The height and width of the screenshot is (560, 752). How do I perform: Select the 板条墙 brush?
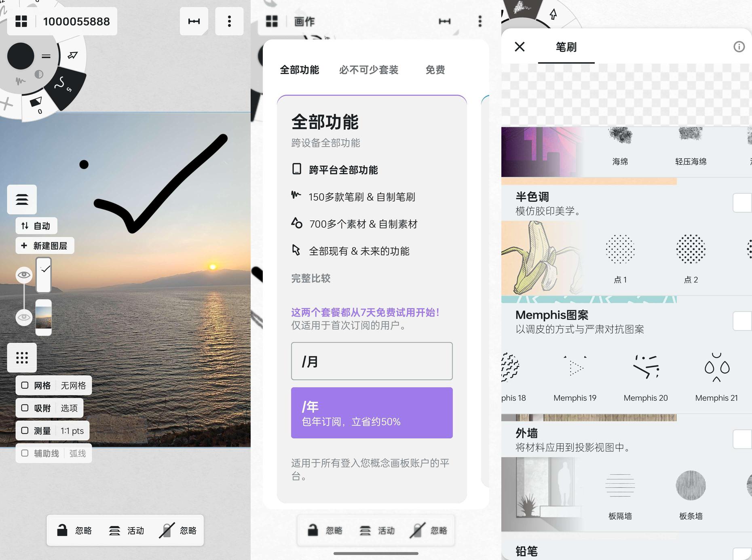coord(691,495)
